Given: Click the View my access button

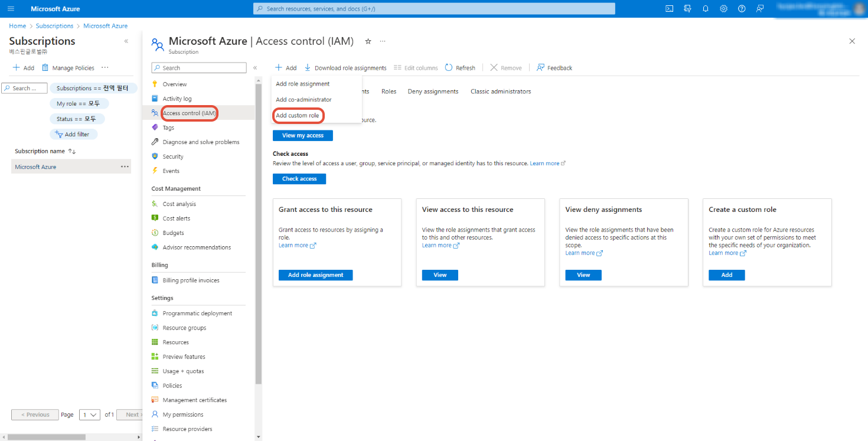Looking at the screenshot, I should pos(302,136).
